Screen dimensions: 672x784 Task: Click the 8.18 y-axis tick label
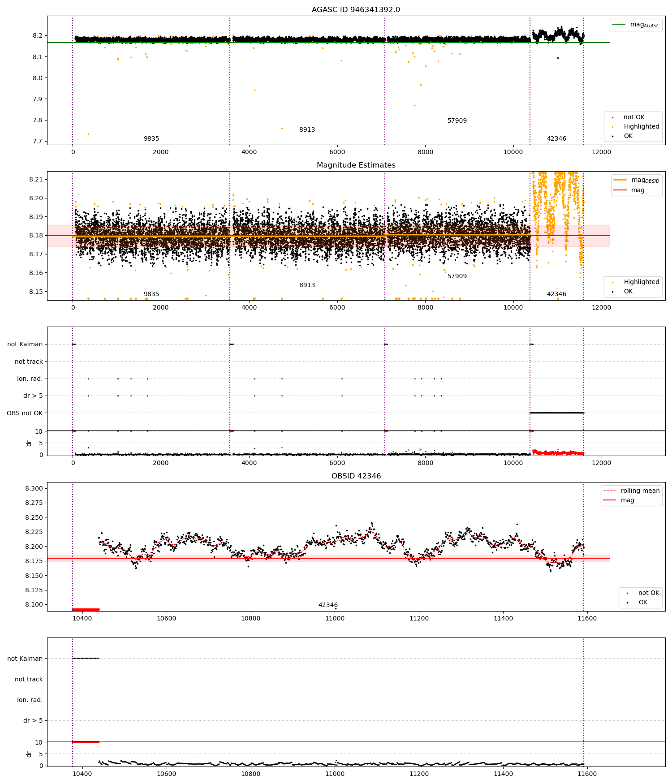point(36,235)
